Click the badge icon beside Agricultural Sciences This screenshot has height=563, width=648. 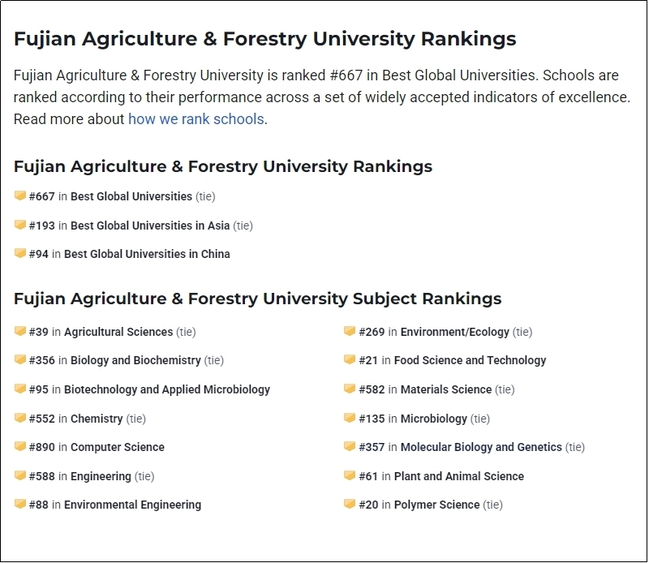pos(20,331)
